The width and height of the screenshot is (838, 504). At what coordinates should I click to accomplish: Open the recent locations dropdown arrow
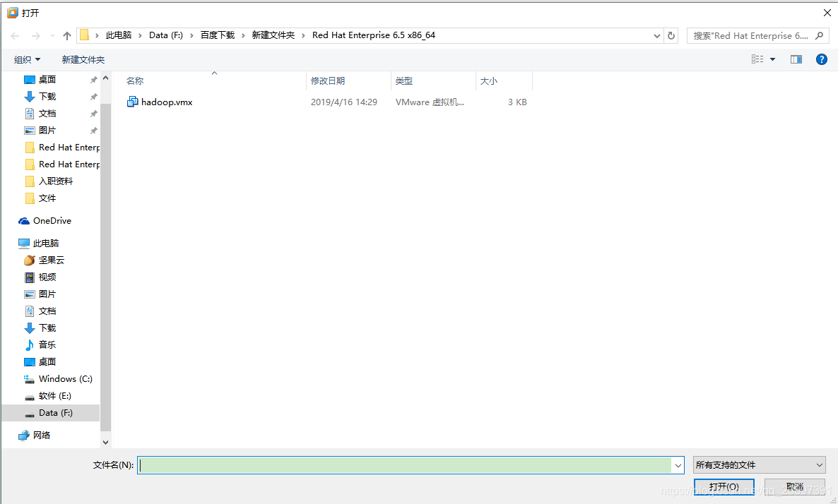tap(52, 36)
